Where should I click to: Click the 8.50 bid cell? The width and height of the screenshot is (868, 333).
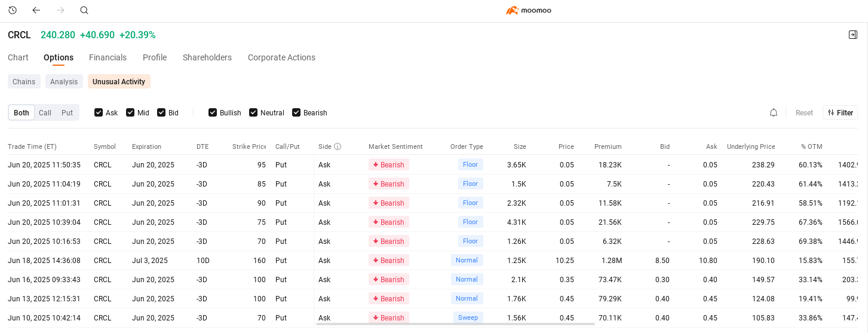(x=662, y=260)
